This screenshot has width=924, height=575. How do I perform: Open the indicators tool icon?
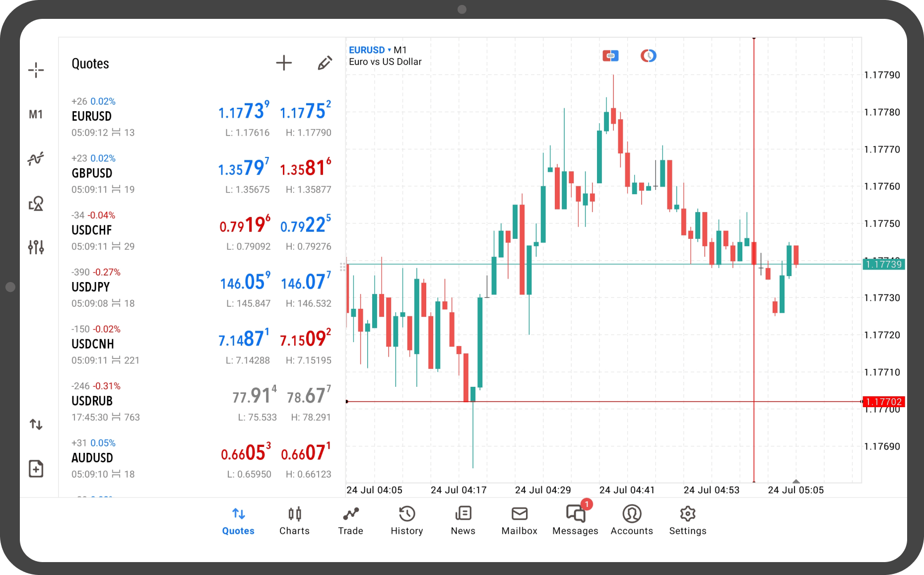[x=36, y=159]
